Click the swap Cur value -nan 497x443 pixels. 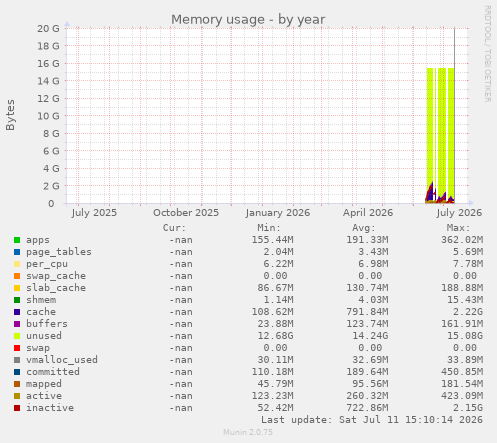181,348
